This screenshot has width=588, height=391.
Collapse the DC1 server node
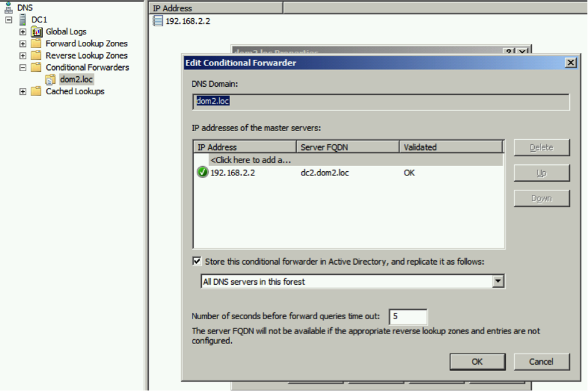[9, 19]
